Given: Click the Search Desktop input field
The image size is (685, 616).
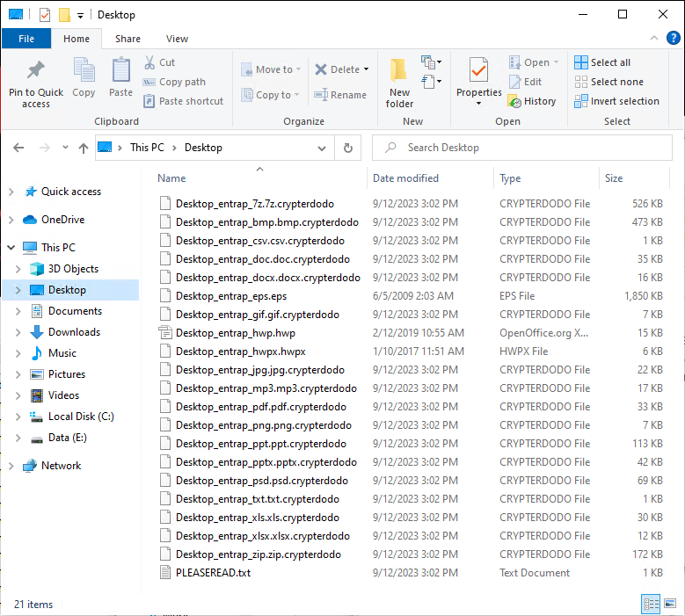Looking at the screenshot, I should pos(522,148).
